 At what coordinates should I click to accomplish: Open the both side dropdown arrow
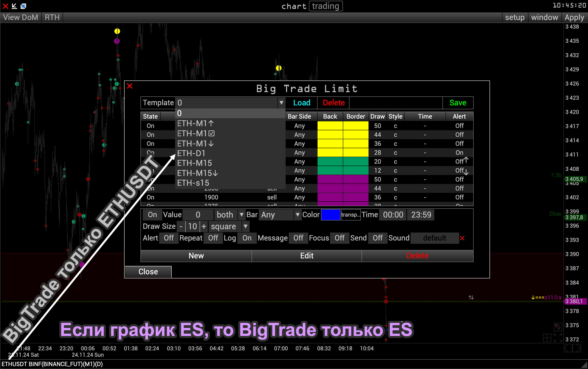(241, 215)
